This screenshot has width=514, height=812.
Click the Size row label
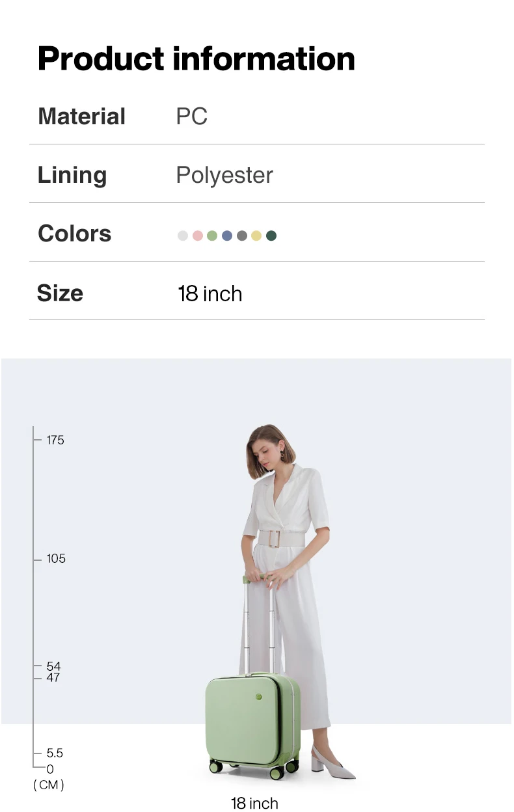[x=60, y=293]
